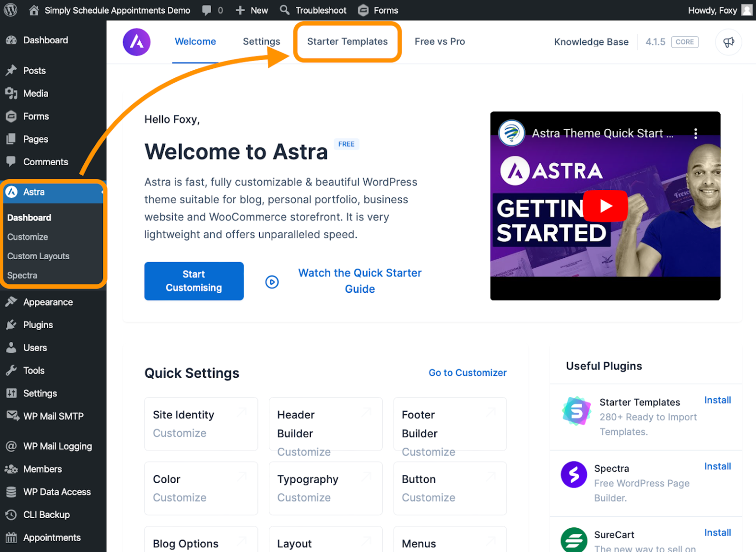Switch to the Free vs Pro tab
756x552 pixels.
tap(440, 42)
